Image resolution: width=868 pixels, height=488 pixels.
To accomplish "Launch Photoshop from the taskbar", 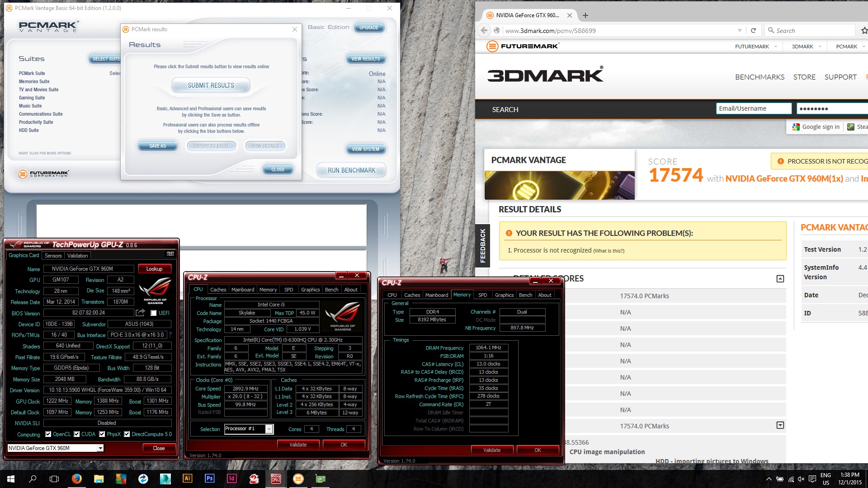I will 209,479.
